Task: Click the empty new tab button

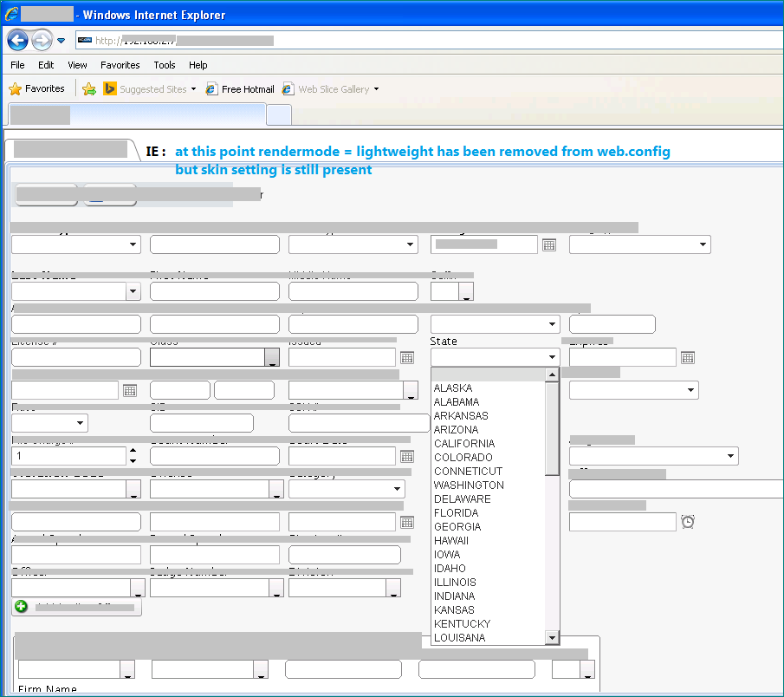Action: tap(279, 114)
